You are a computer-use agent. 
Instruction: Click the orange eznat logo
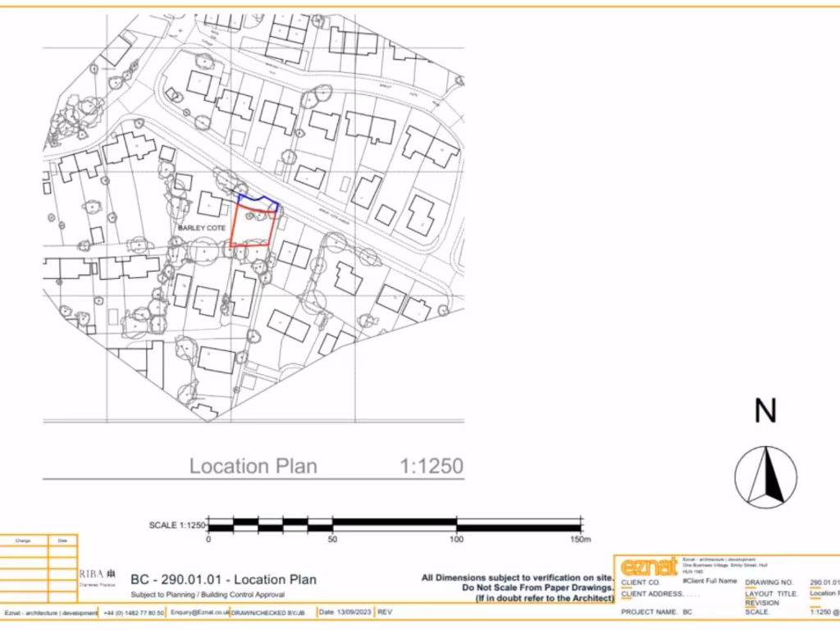[649, 567]
